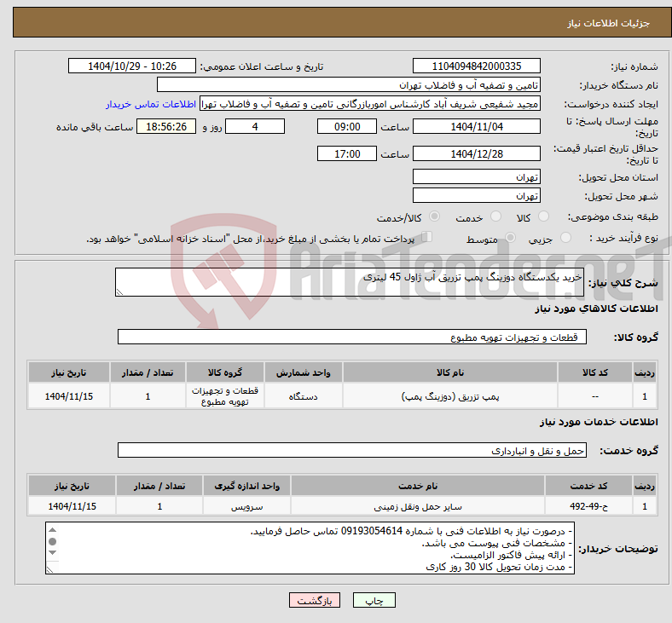Click the need number field 1104094842000335

[x=476, y=66]
